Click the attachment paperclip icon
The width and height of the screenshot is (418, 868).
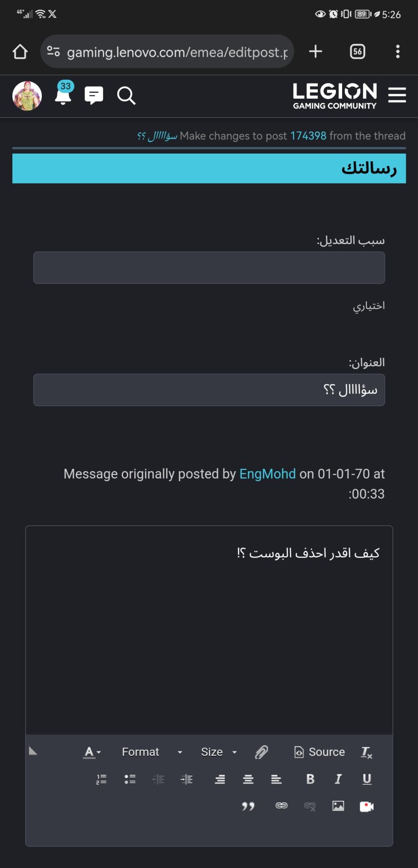coord(261,752)
